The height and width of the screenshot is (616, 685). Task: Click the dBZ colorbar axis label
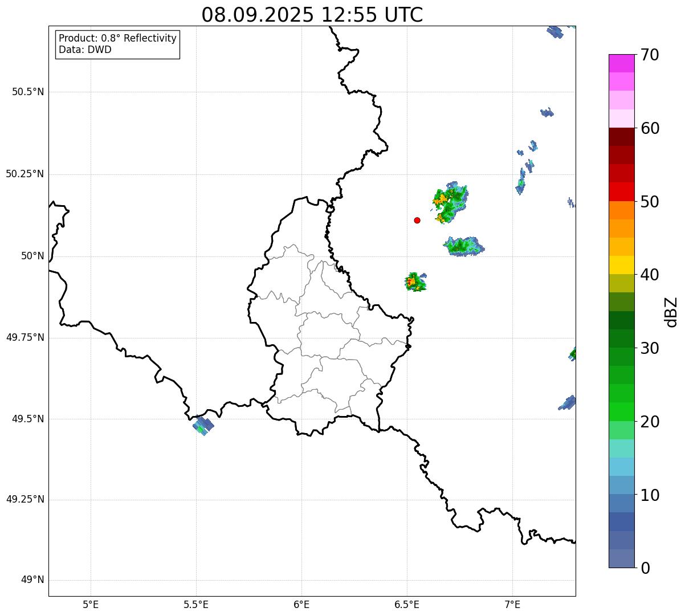click(671, 311)
